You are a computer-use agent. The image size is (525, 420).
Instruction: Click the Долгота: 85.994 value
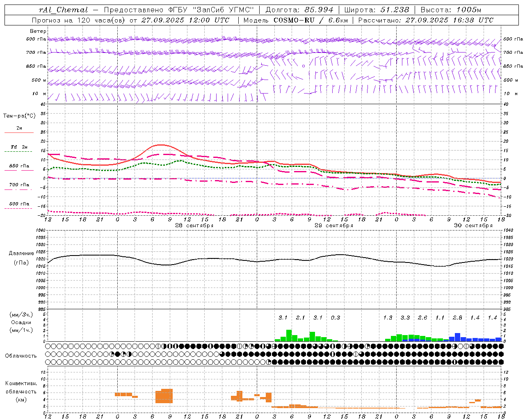pos(300,10)
